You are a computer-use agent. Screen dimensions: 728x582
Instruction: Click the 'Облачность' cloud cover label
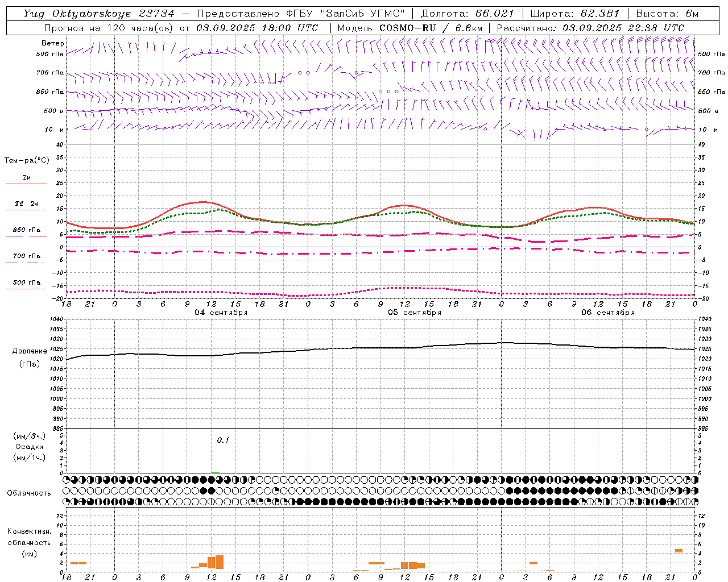click(29, 493)
